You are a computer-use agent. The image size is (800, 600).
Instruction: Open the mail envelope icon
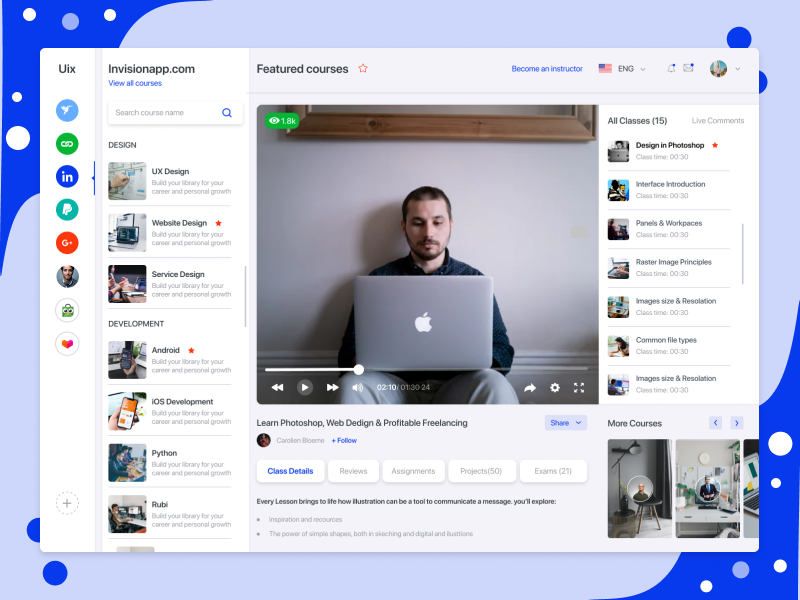(688, 68)
